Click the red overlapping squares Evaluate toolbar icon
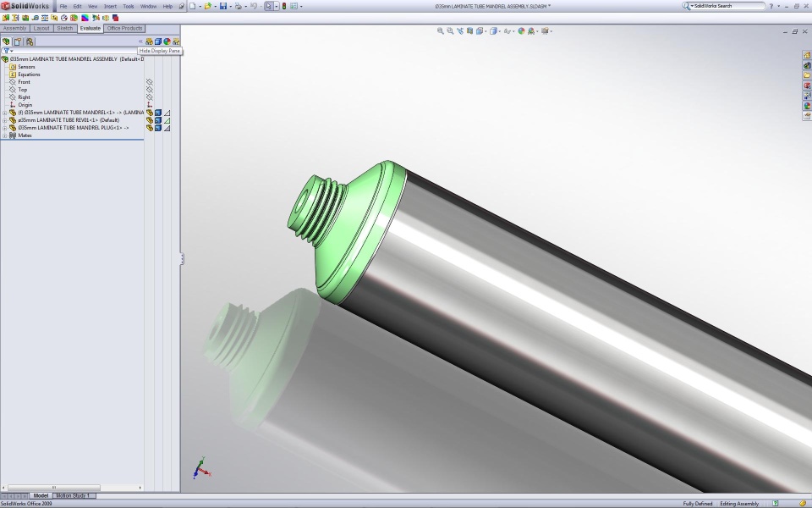812x508 pixels. (115, 18)
